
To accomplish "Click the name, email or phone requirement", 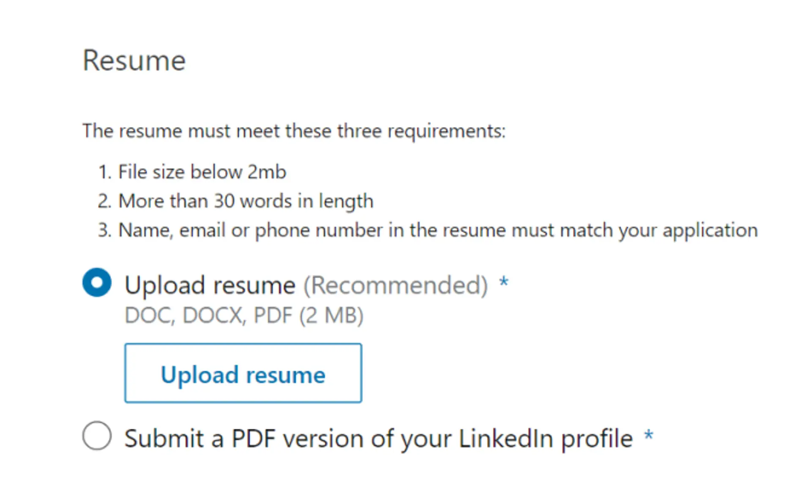I will pyautogui.click(x=438, y=230).
